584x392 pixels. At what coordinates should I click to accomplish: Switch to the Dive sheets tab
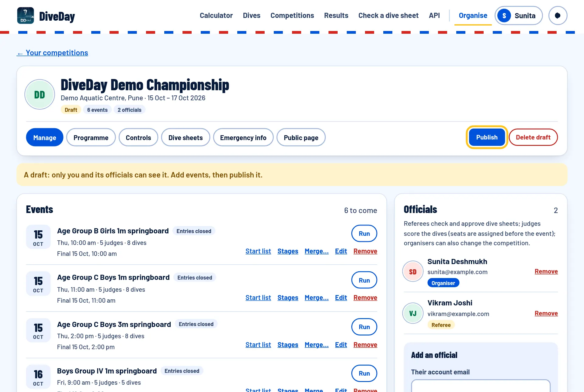[186, 137]
